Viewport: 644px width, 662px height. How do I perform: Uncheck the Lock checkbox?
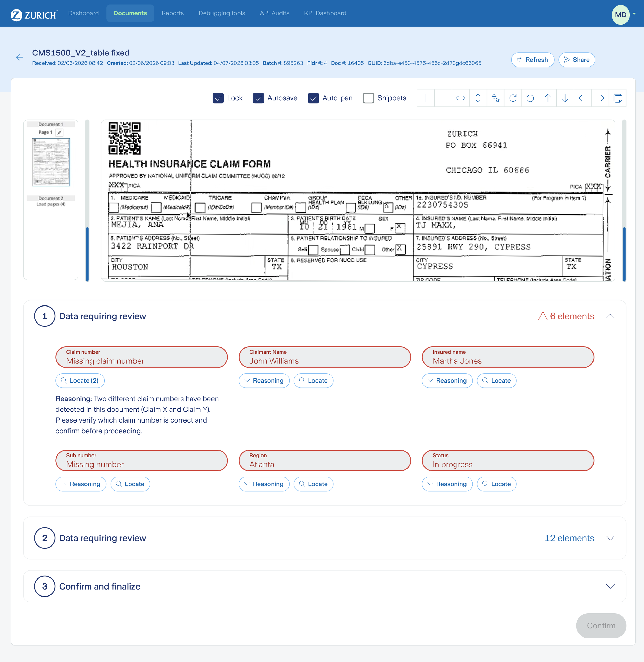tap(218, 98)
